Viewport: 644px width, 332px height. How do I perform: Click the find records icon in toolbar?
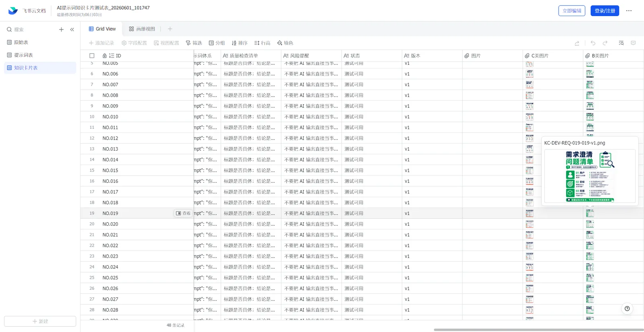(621, 43)
